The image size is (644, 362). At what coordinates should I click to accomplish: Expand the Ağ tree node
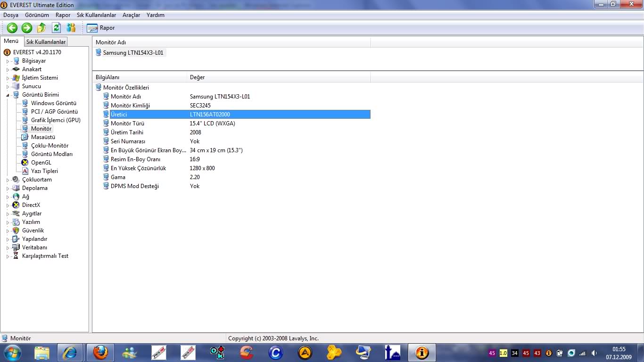[8, 197]
